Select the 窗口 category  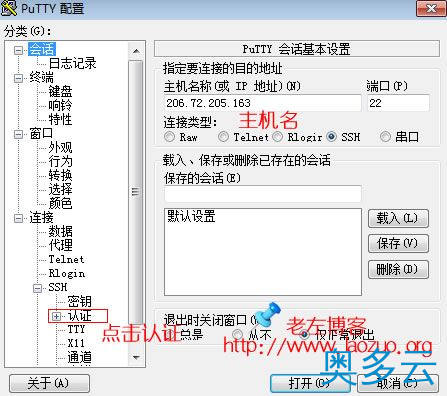pyautogui.click(x=41, y=133)
